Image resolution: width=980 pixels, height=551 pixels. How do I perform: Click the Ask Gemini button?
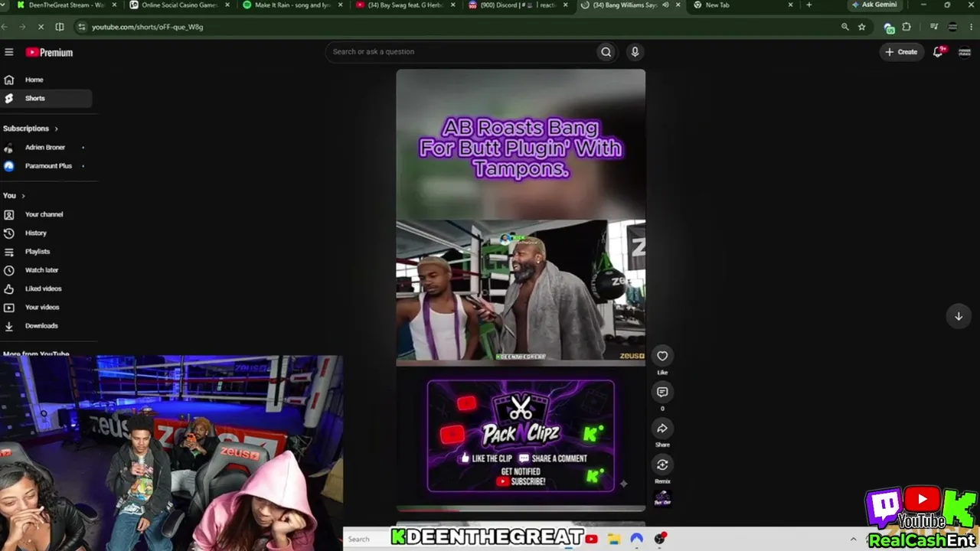click(x=874, y=5)
